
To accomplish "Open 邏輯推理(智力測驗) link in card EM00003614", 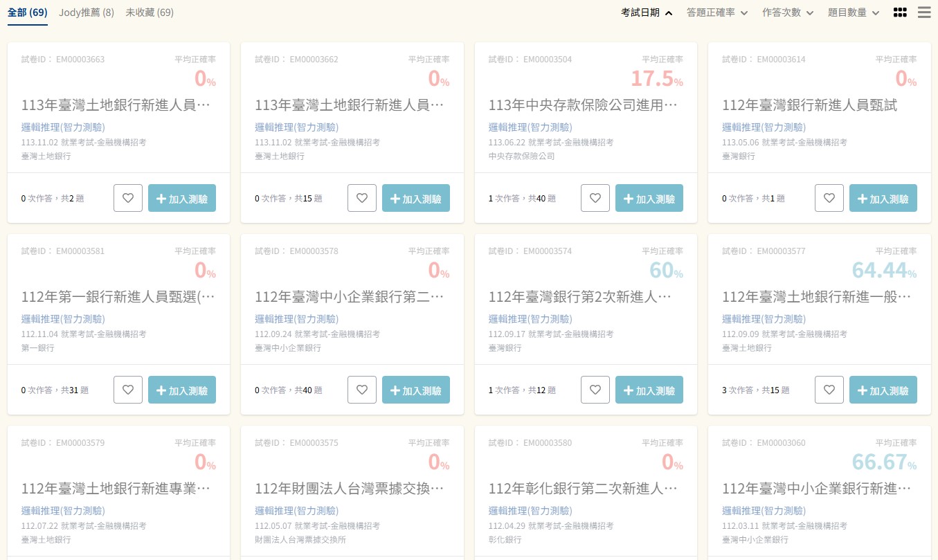I will (764, 127).
